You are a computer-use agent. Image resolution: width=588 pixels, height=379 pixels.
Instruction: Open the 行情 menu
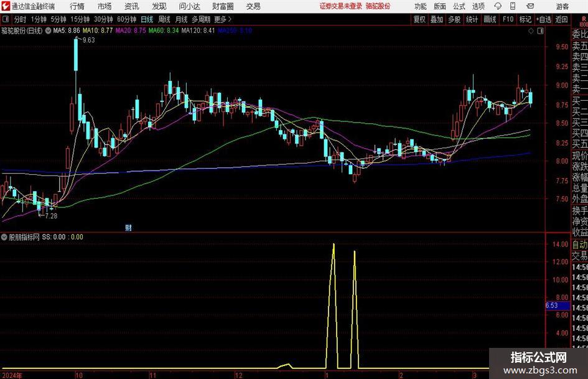77,6
